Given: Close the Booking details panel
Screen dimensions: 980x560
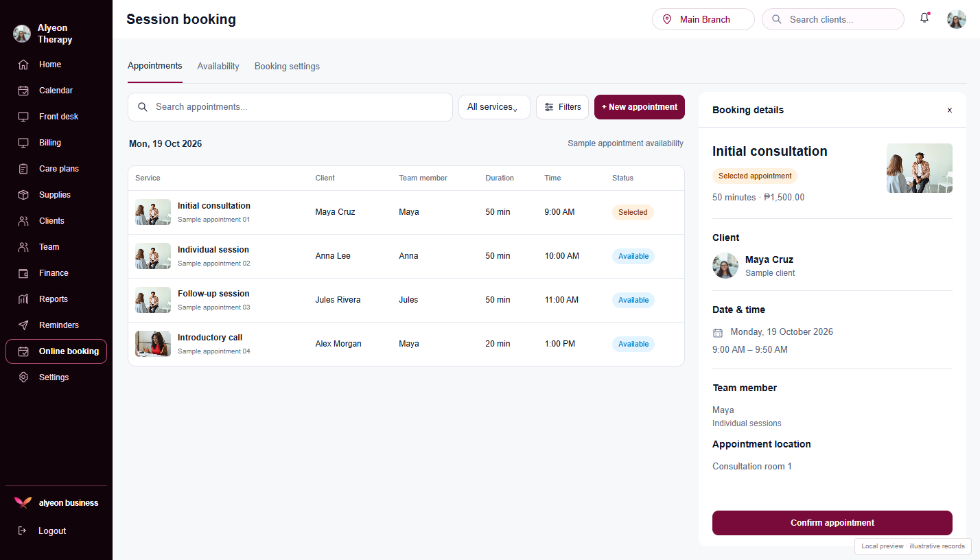Looking at the screenshot, I should pyautogui.click(x=950, y=110).
